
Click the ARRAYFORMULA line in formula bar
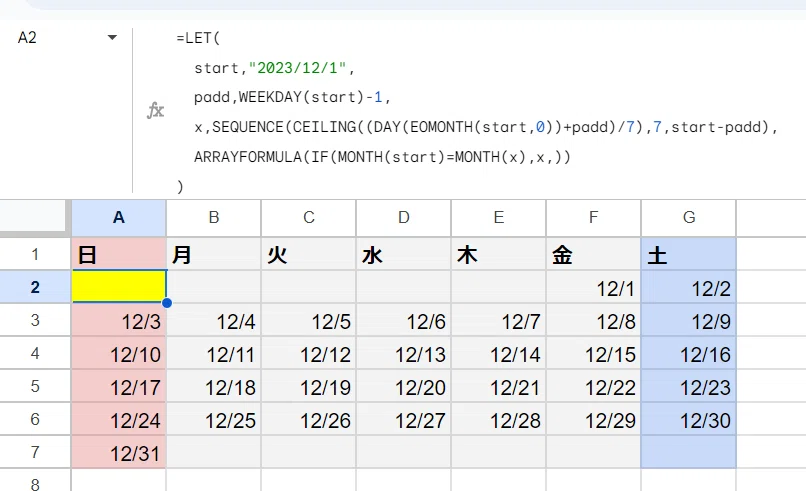tap(382, 157)
